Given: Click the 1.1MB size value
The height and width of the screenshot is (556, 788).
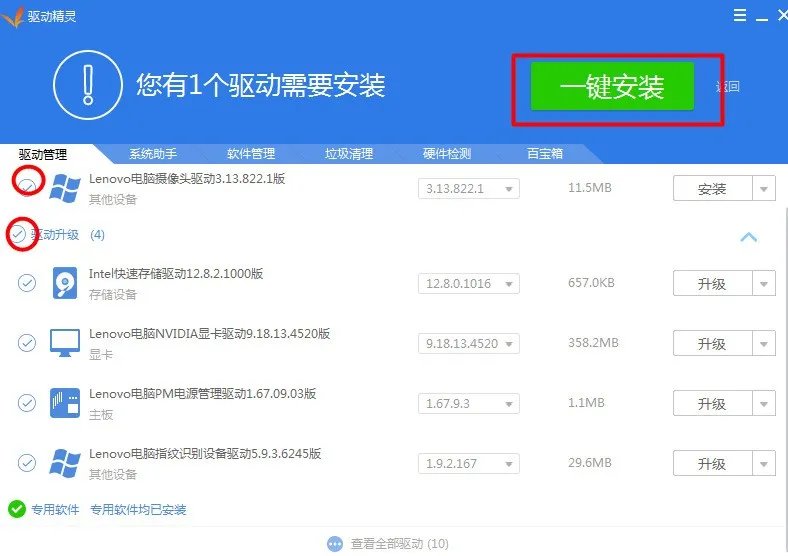Looking at the screenshot, I should tap(586, 403).
